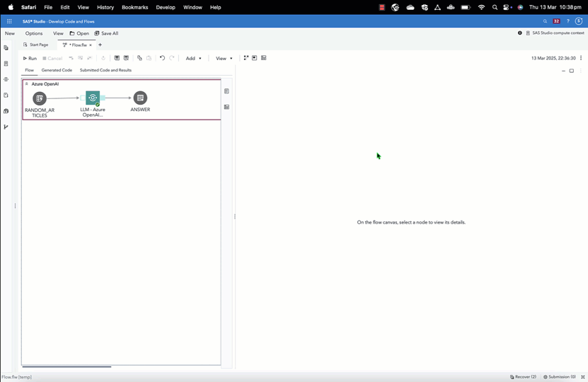Minimize the node details pane
Viewport: 588px width, 382px height.
(563, 71)
